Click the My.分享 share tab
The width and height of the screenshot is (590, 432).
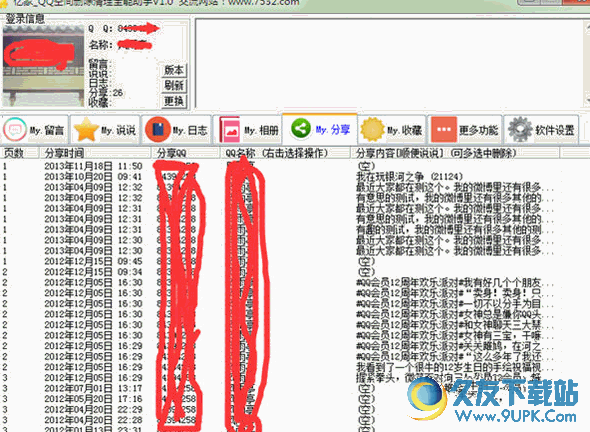click(x=320, y=129)
